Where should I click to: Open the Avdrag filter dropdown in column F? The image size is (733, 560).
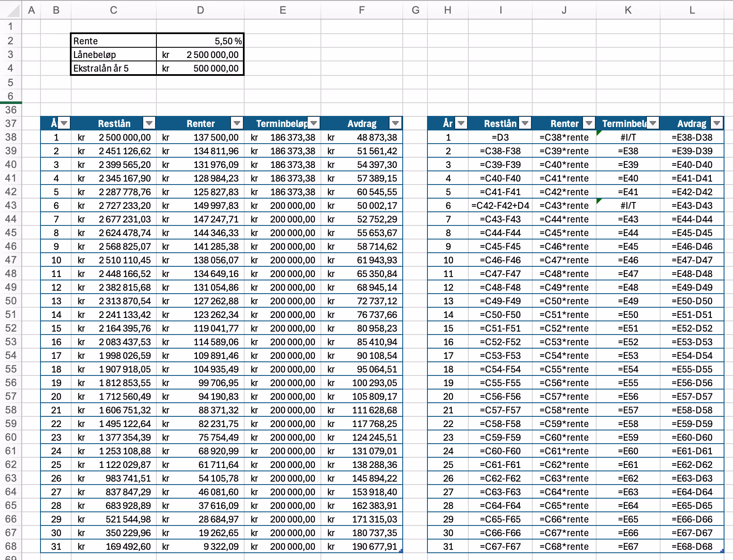(395, 124)
